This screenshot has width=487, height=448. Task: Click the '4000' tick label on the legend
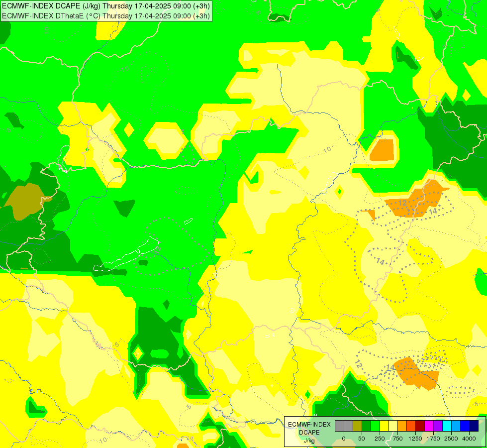pyautogui.click(x=469, y=439)
